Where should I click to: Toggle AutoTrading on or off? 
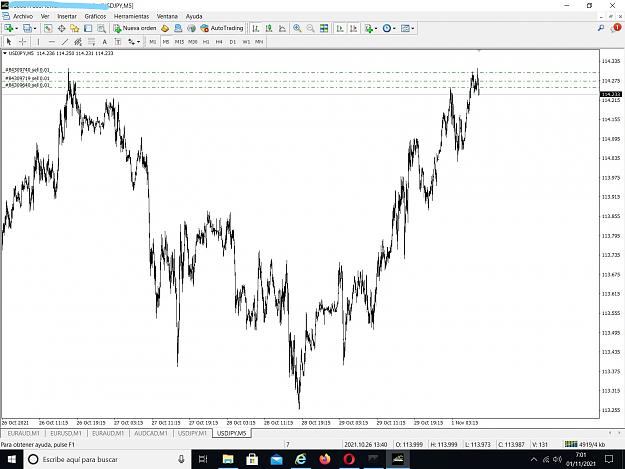pyautogui.click(x=222, y=28)
